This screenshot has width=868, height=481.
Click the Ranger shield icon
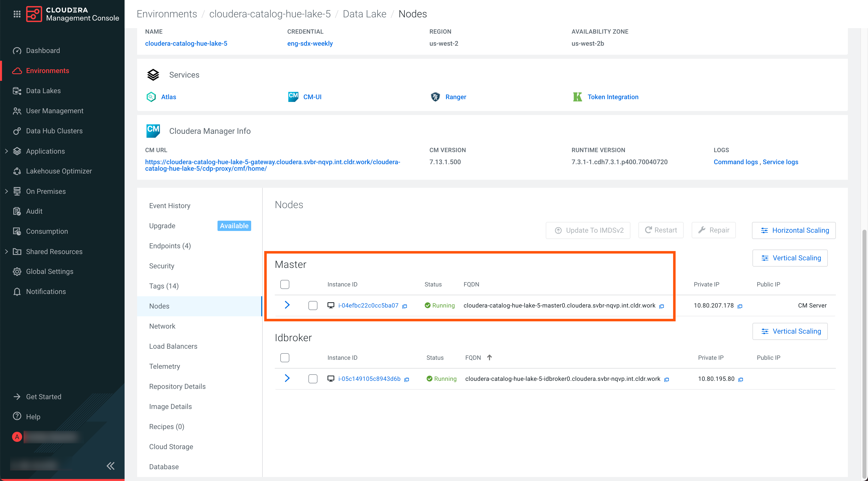click(x=435, y=97)
